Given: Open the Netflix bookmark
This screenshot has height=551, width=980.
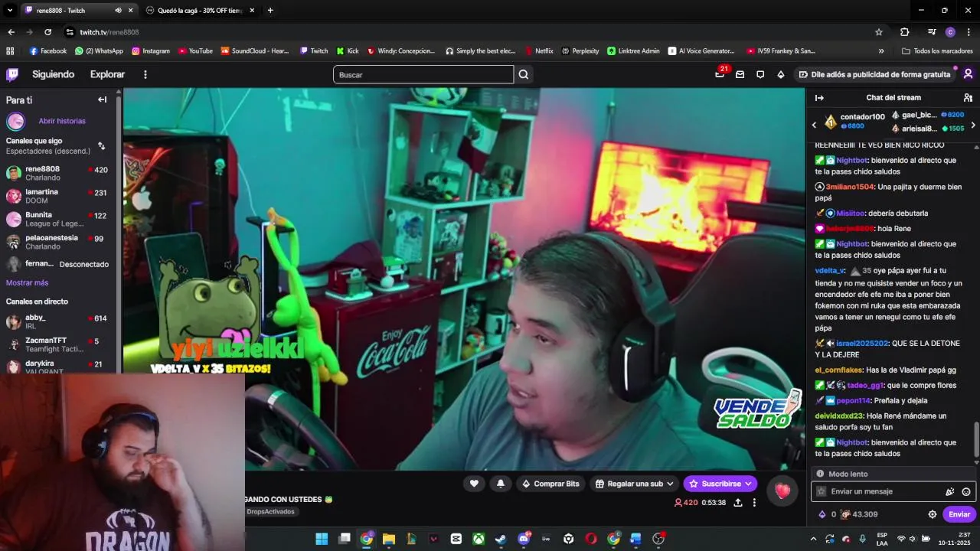Looking at the screenshot, I should [x=539, y=51].
